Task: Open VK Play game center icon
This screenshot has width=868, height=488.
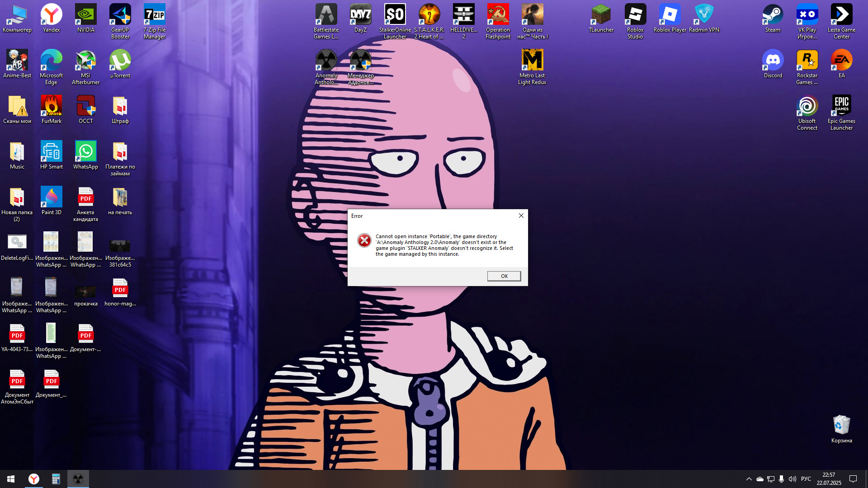Action: point(807,21)
